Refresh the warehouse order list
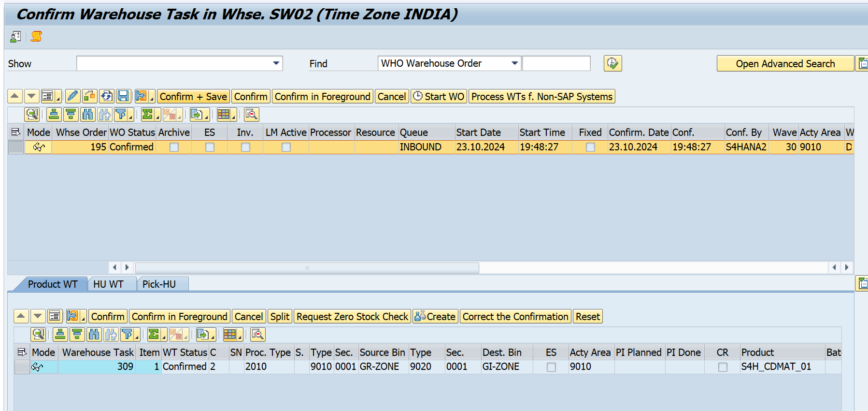This screenshot has height=411, width=868. [107, 96]
